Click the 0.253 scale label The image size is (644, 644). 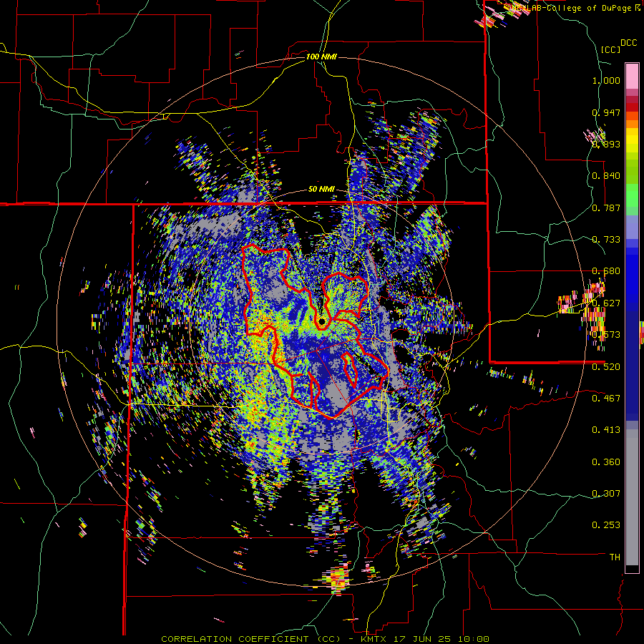(606, 525)
